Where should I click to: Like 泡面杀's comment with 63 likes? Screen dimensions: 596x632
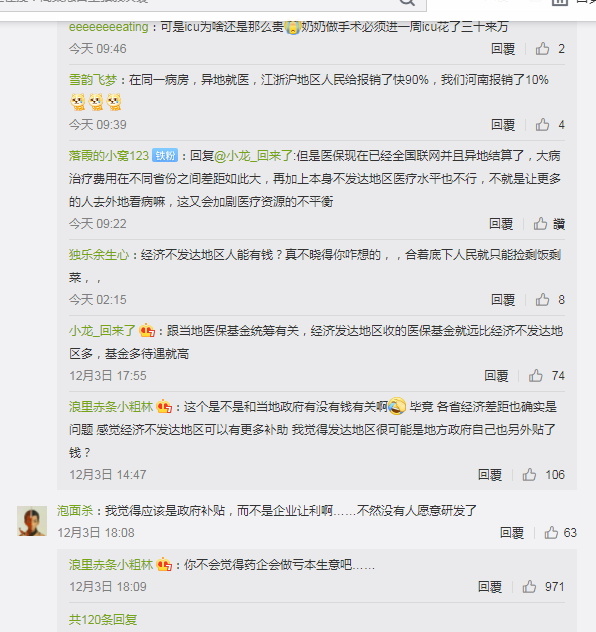[x=551, y=533]
